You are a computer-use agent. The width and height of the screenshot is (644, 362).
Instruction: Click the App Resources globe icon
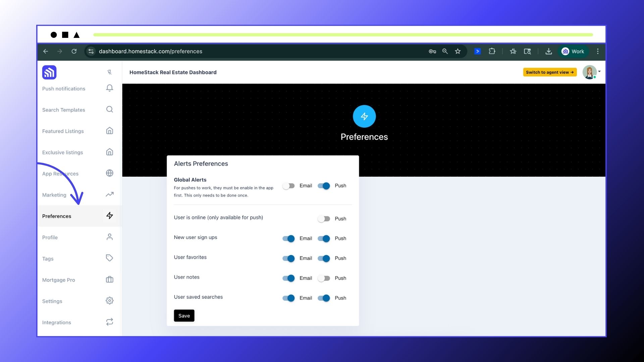tap(109, 173)
